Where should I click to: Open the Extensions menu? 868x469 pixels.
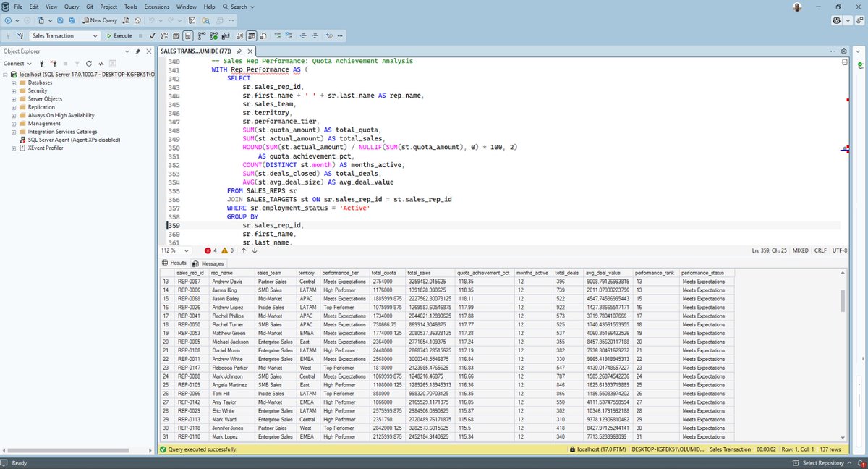157,7
